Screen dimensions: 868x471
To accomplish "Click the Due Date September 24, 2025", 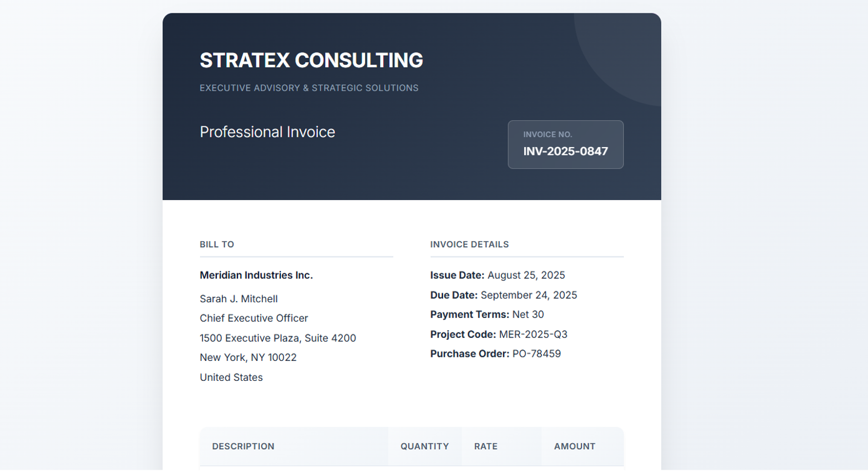I will [x=504, y=295].
